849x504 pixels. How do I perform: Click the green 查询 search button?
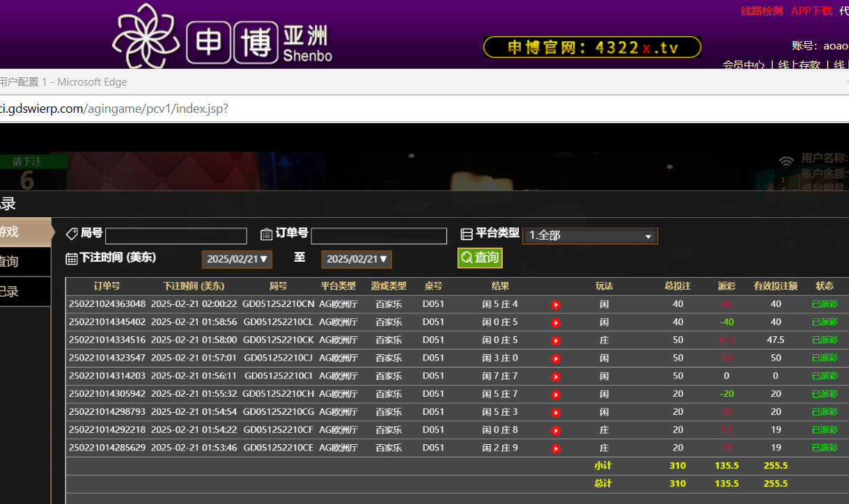480,258
